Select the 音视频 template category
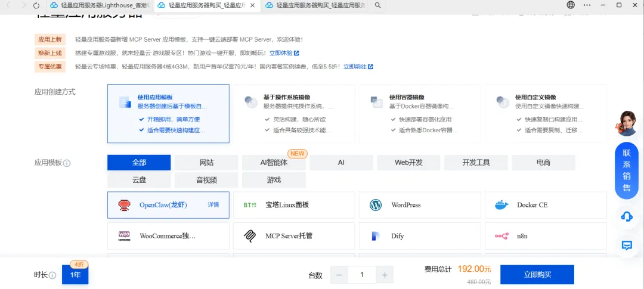Image resolution: width=644 pixels, height=289 pixels. click(206, 180)
